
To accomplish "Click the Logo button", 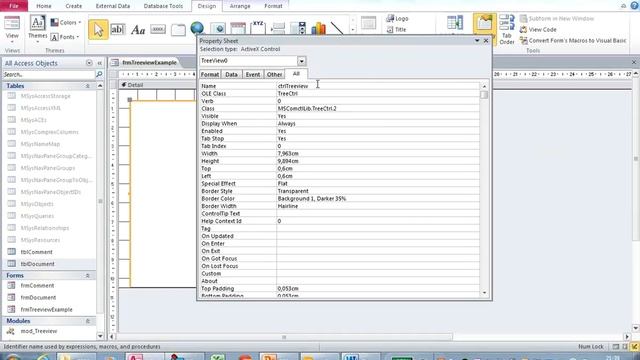I will click(397, 18).
